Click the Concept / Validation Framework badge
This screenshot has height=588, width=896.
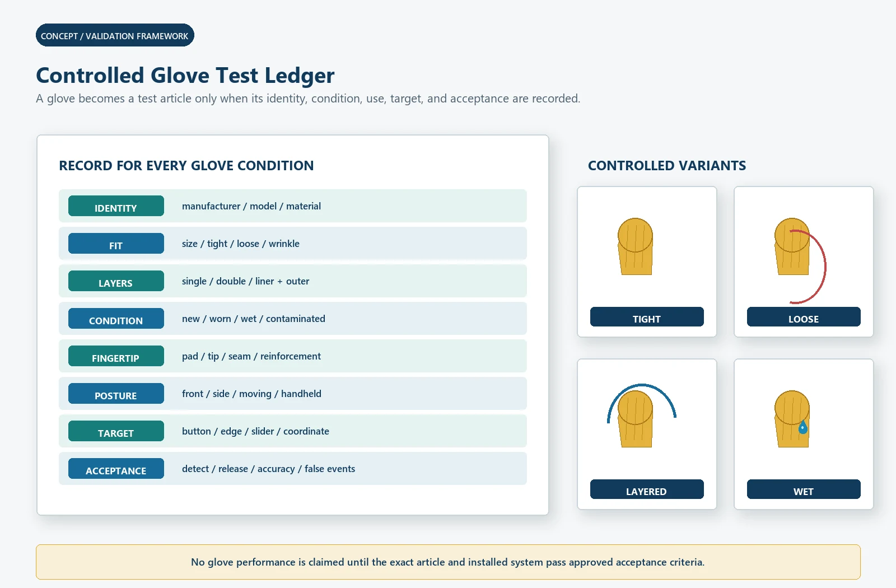tap(115, 35)
